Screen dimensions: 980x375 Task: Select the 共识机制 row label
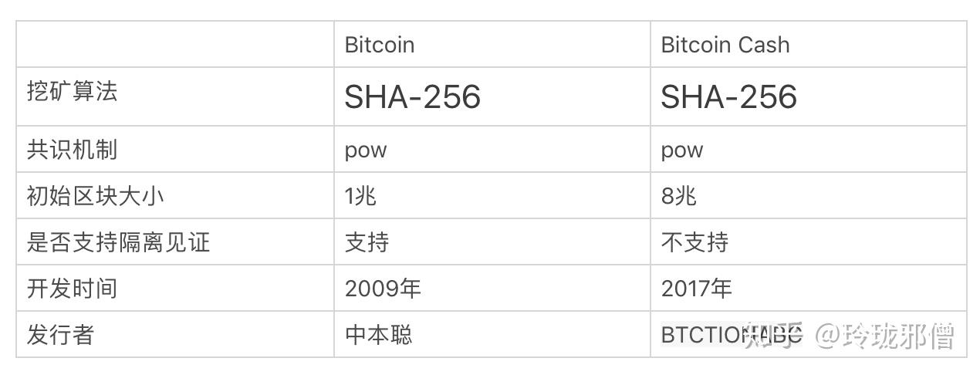tap(73, 150)
